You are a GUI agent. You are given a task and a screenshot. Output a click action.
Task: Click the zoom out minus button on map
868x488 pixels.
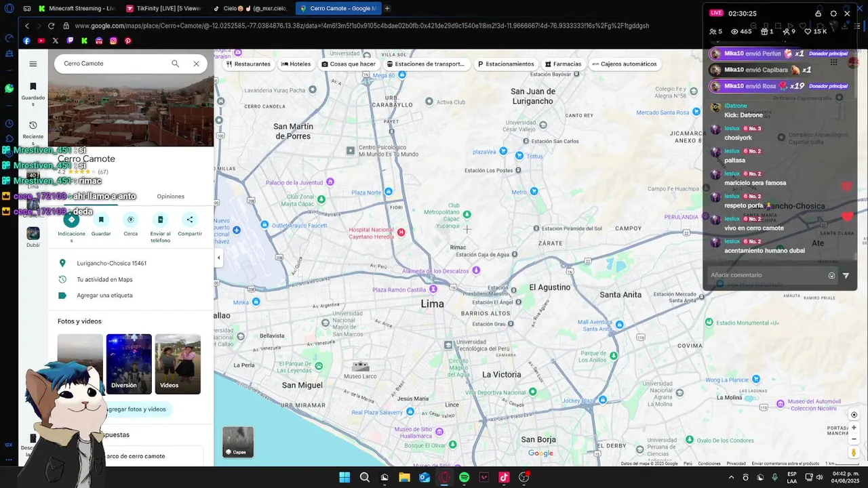pos(854,439)
